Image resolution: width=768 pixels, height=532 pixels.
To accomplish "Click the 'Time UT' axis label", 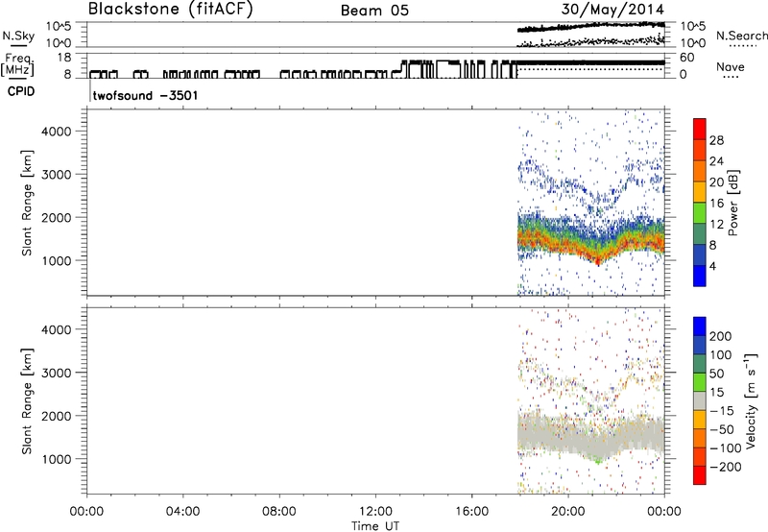I will tap(375, 526).
